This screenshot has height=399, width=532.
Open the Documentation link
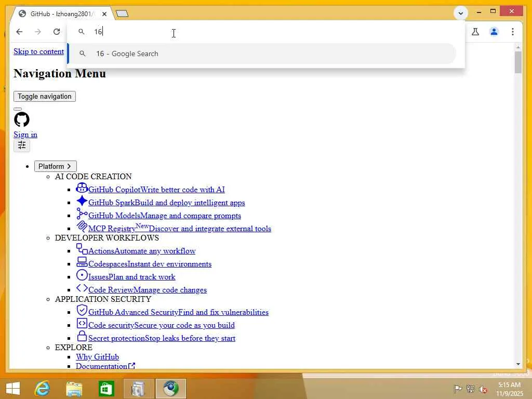(105, 366)
